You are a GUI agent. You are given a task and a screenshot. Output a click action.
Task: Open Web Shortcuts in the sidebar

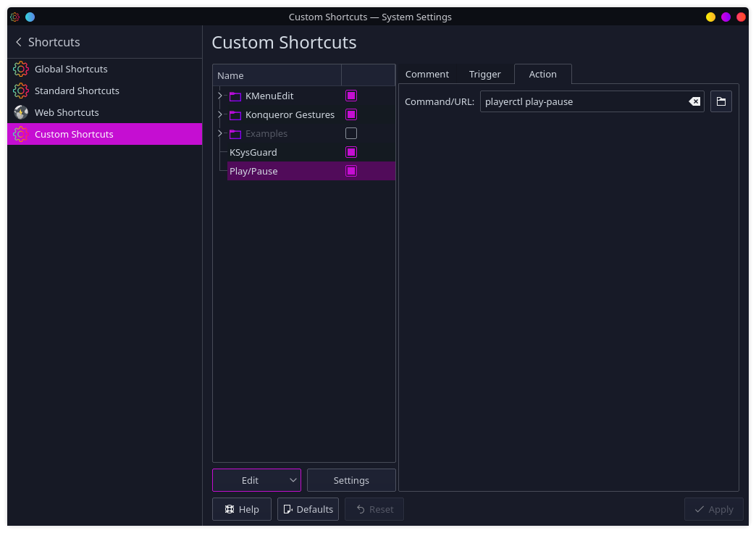tap(104, 112)
